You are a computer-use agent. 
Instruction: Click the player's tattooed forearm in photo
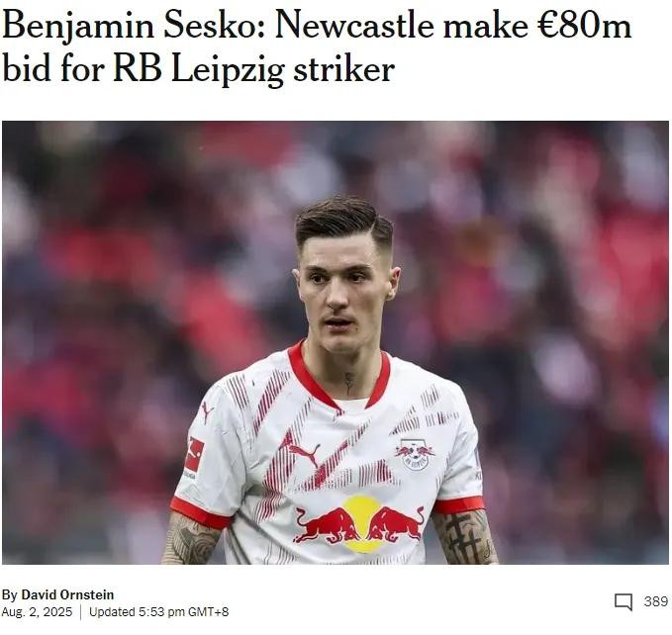click(465, 539)
